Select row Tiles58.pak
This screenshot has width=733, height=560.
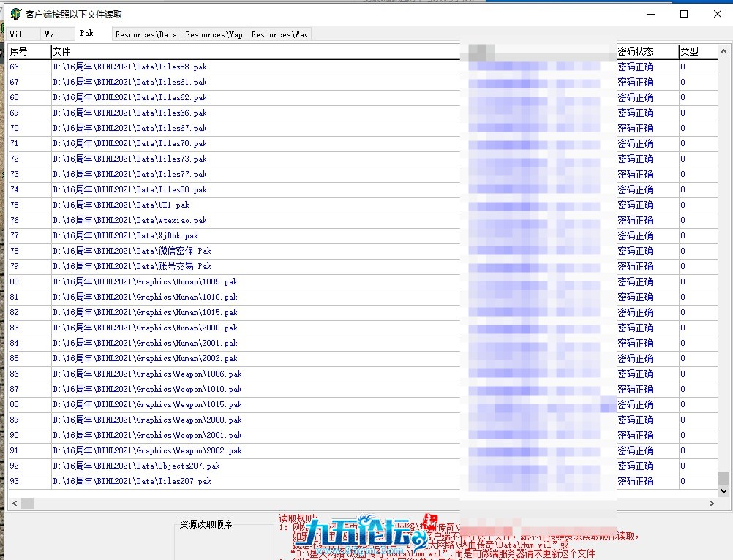363,67
